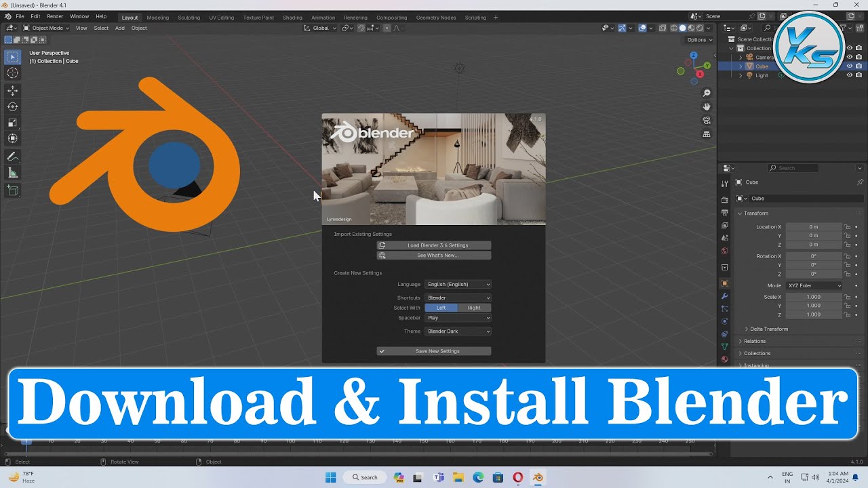
Task: Open the Render menu
Action: coord(55,16)
